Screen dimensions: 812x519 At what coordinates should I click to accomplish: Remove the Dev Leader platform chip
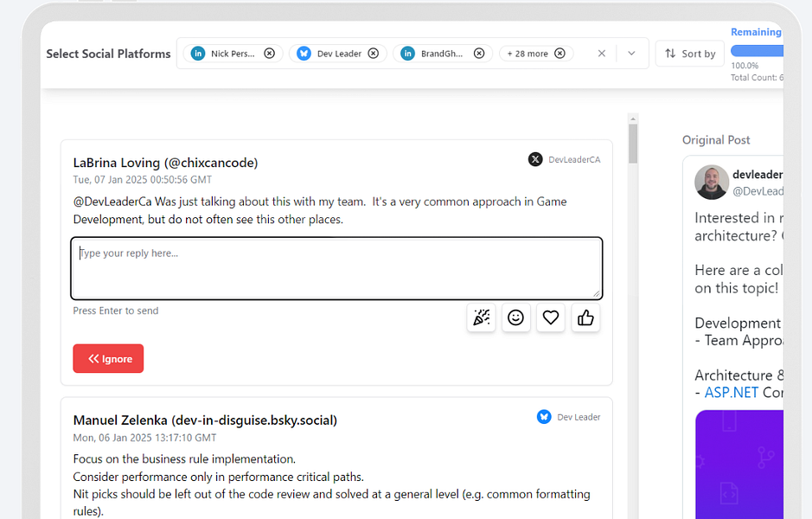(x=374, y=54)
